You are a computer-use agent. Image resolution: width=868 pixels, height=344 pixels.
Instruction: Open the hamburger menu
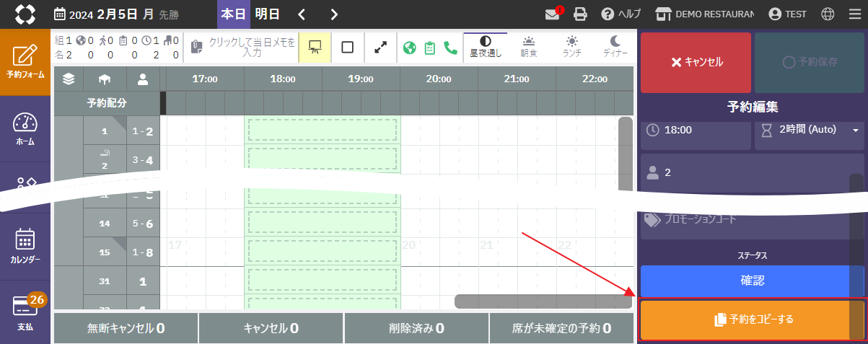854,14
